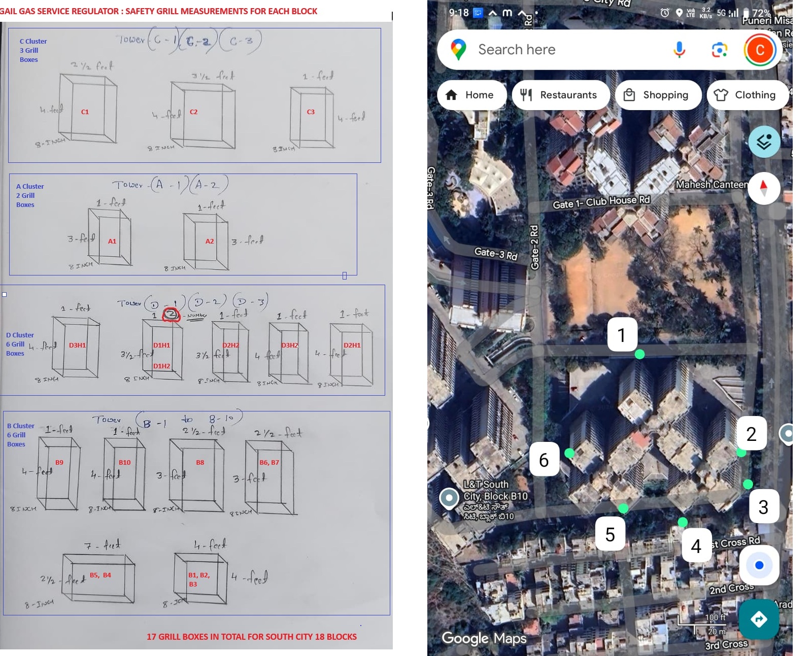Click map marker labeled 1
This screenshot has height=656, width=812.
coord(622,335)
